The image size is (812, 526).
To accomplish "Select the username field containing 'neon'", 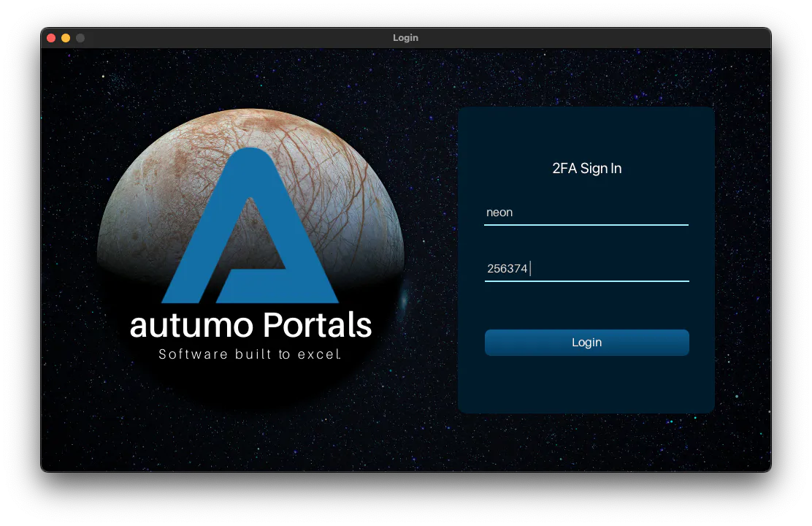I will coord(586,213).
